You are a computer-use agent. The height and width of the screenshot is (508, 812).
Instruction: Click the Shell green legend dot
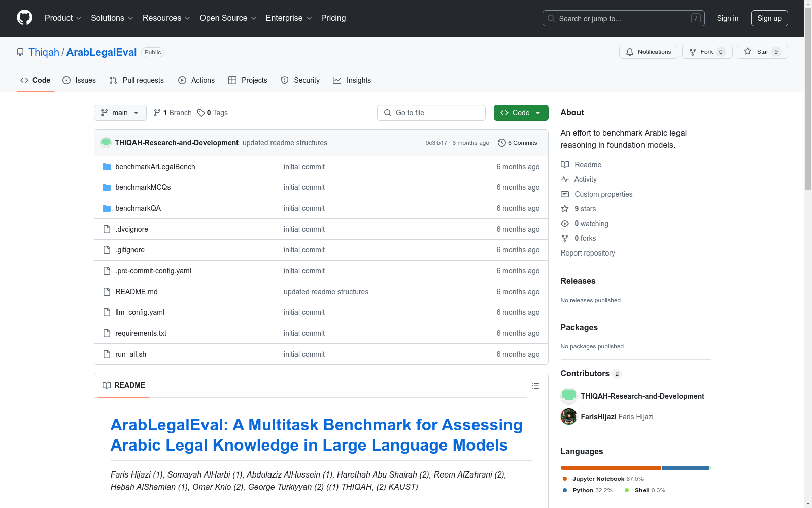[x=627, y=490]
